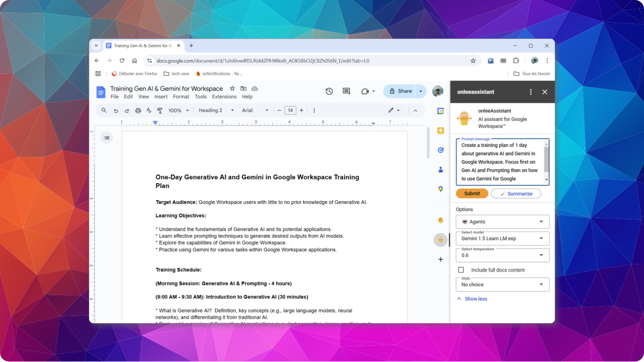Increase the font size
Image resolution: width=644 pixels, height=362 pixels.
[x=301, y=111]
